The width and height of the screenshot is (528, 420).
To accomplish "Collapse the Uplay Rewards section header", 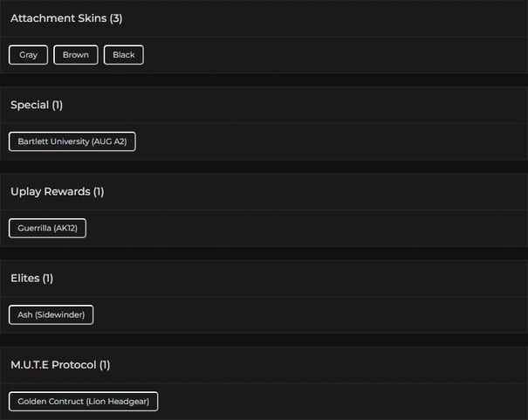I will tap(50, 191).
